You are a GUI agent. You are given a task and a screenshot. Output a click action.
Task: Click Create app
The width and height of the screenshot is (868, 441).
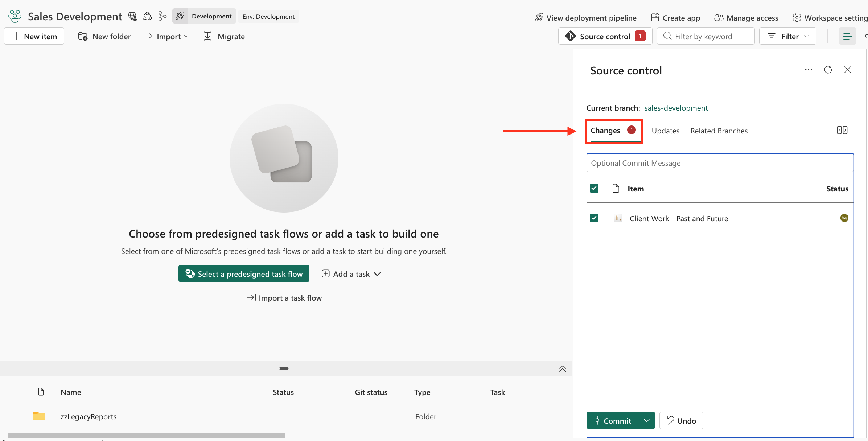(675, 18)
